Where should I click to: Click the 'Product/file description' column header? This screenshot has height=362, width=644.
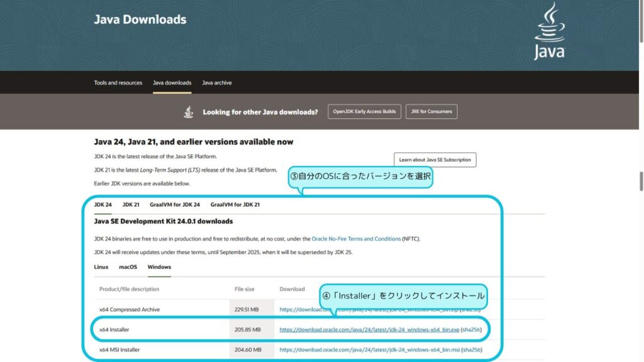point(129,289)
